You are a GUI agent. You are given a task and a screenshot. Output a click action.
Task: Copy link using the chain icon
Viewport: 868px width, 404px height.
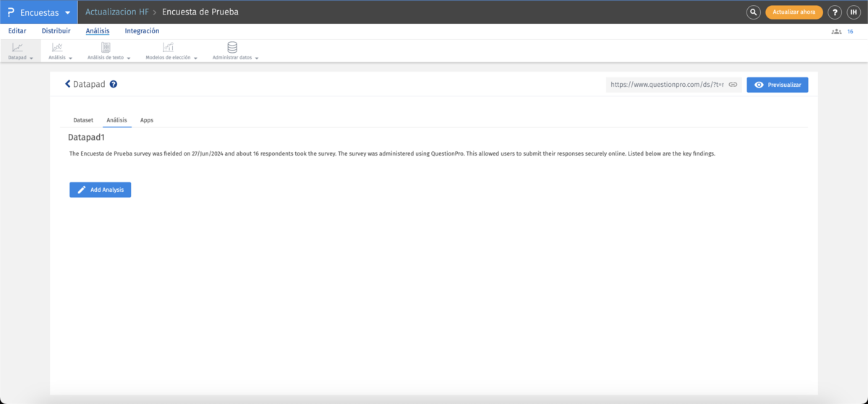pos(733,85)
